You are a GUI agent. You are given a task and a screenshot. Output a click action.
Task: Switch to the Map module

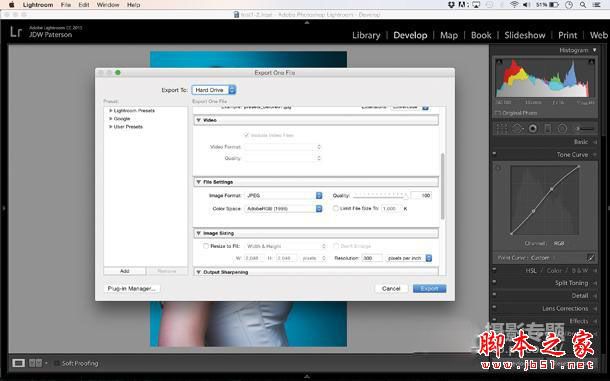coord(449,35)
